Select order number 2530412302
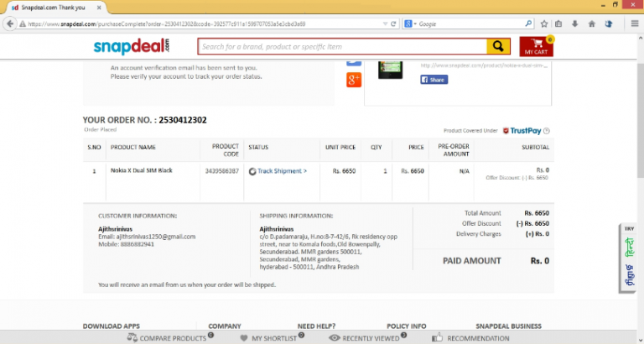 (x=183, y=120)
